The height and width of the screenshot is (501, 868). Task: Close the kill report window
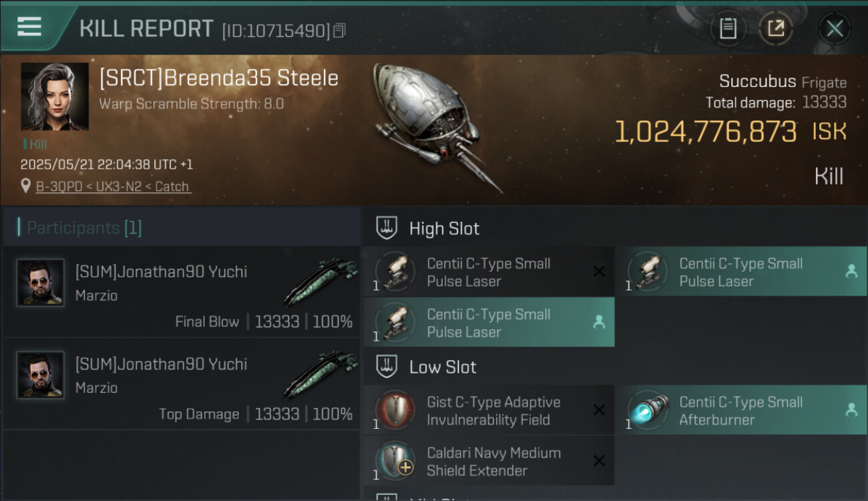[834, 28]
